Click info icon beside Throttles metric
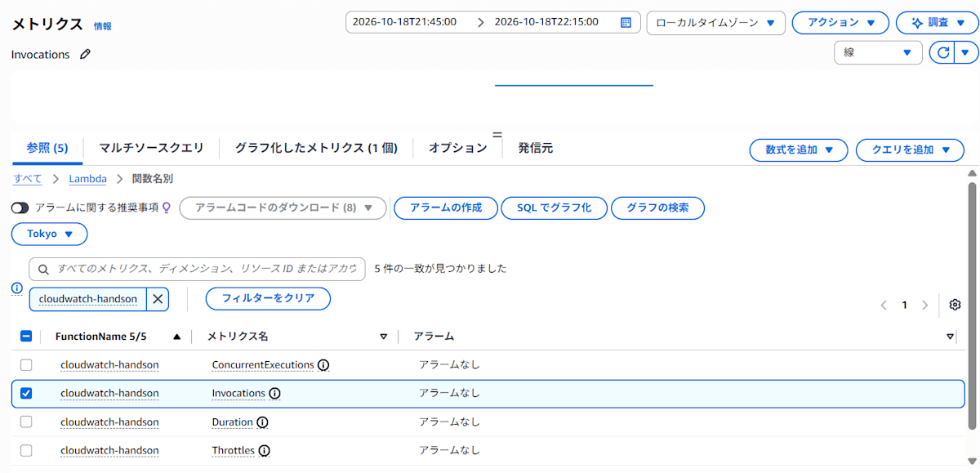This screenshot has width=980, height=473. click(265, 451)
